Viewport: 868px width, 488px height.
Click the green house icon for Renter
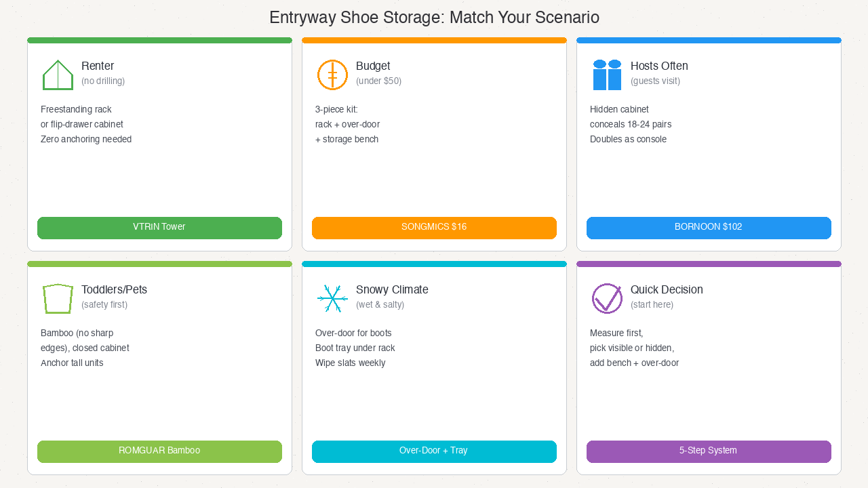coord(58,75)
